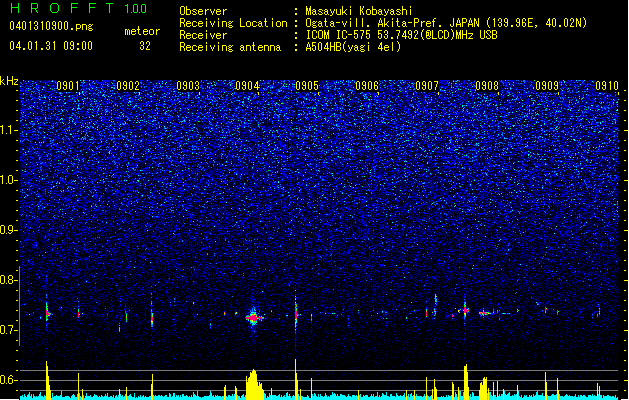Click the HROFFT title text
Image resolution: width=629 pixels, height=400 pixels.
[x=63, y=8]
